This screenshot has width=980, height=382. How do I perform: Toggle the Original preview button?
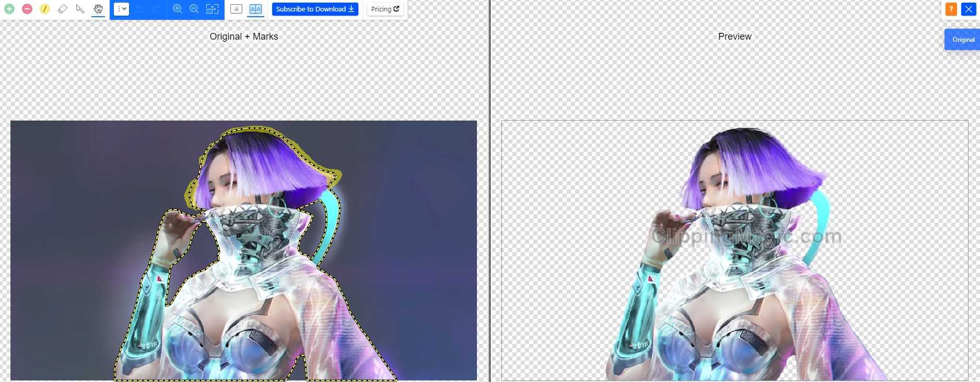(x=963, y=40)
